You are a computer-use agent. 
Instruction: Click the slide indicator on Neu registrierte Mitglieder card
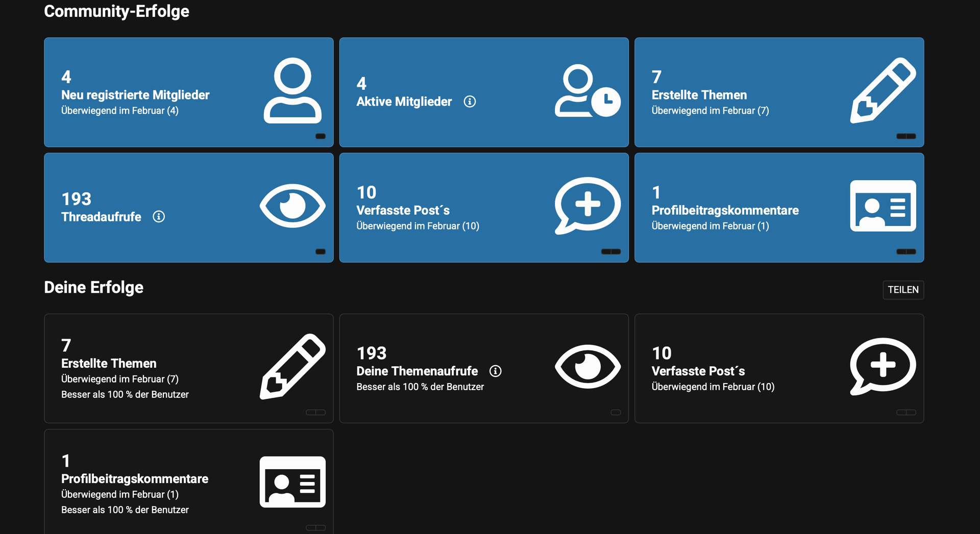pyautogui.click(x=321, y=136)
